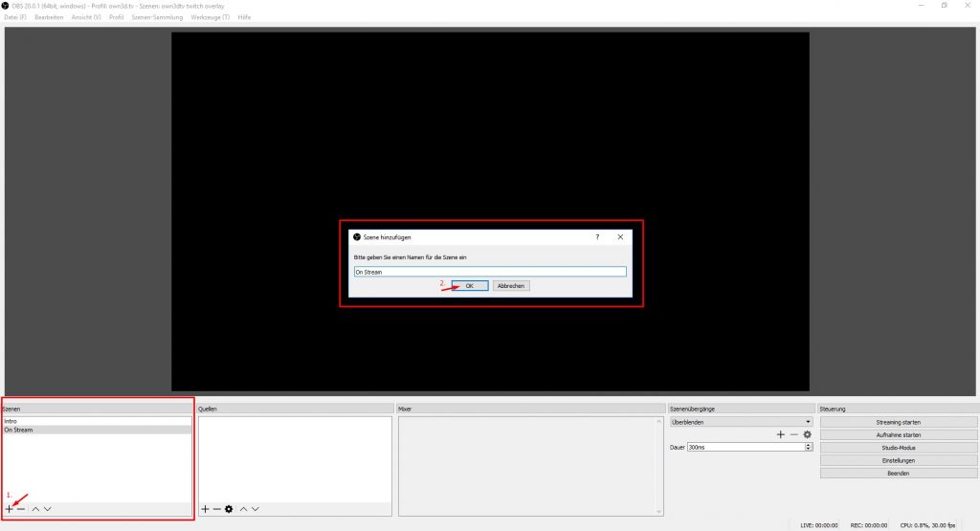Click the add scene plus icon

(x=10, y=509)
